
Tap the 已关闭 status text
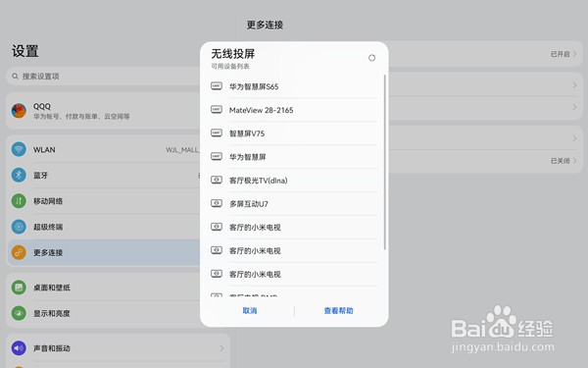[560, 161]
